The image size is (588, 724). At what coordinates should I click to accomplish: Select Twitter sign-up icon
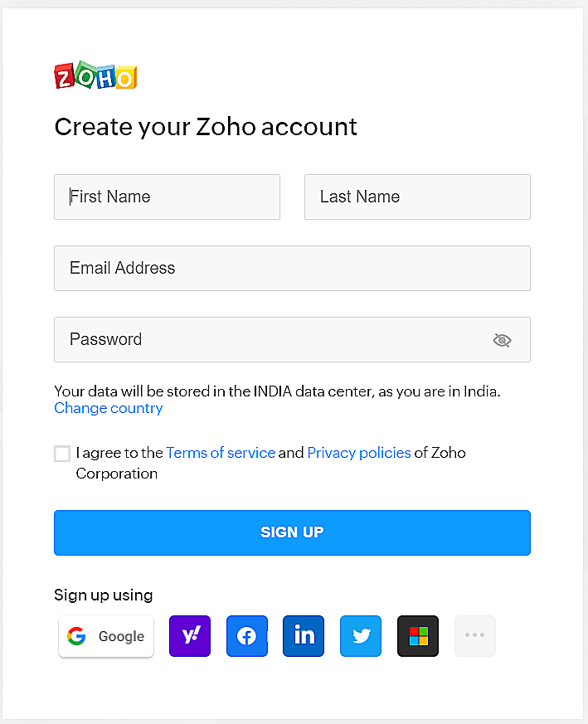click(361, 636)
